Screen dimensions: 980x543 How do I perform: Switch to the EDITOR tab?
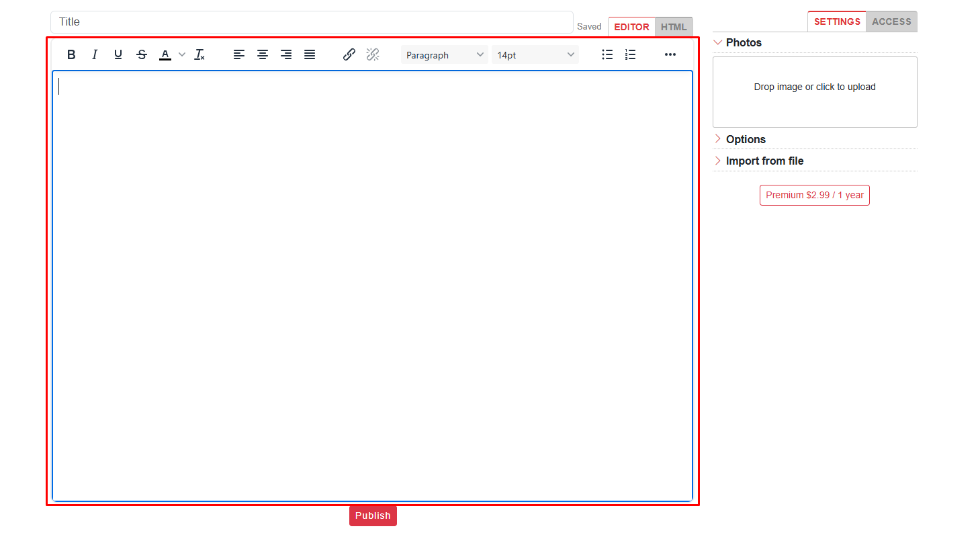[x=631, y=27]
